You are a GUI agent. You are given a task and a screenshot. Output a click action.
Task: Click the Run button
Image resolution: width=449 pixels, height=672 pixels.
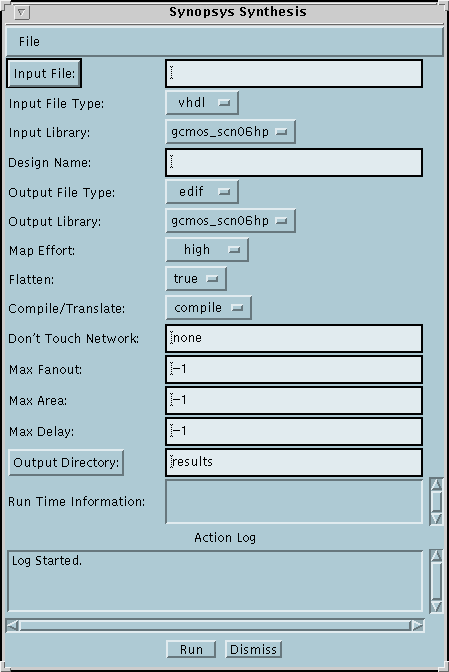click(x=191, y=649)
